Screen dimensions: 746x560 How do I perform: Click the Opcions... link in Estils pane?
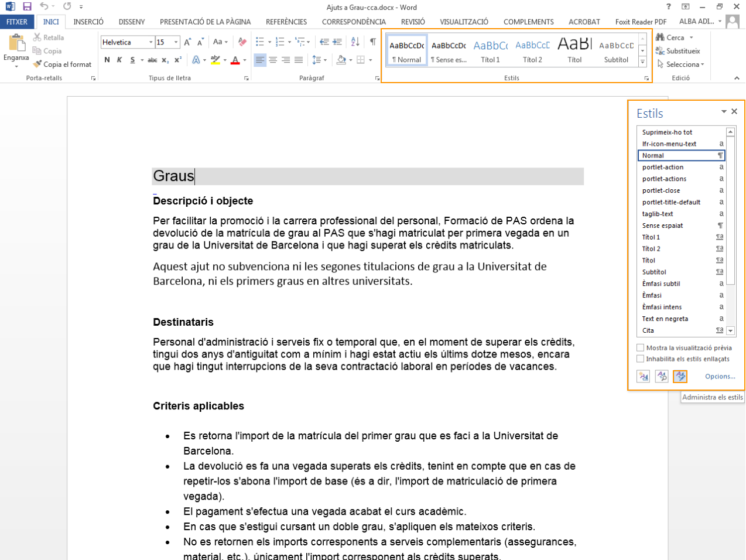(720, 377)
